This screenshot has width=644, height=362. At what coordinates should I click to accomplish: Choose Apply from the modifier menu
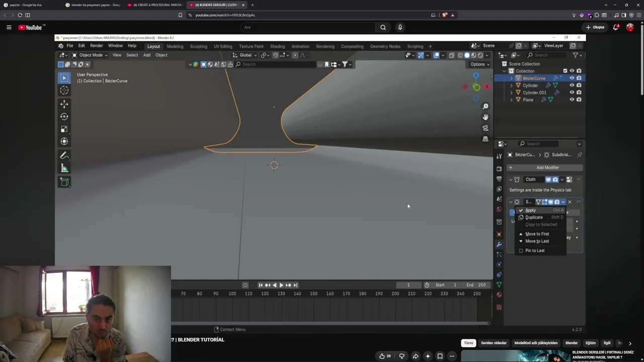[x=541, y=210]
